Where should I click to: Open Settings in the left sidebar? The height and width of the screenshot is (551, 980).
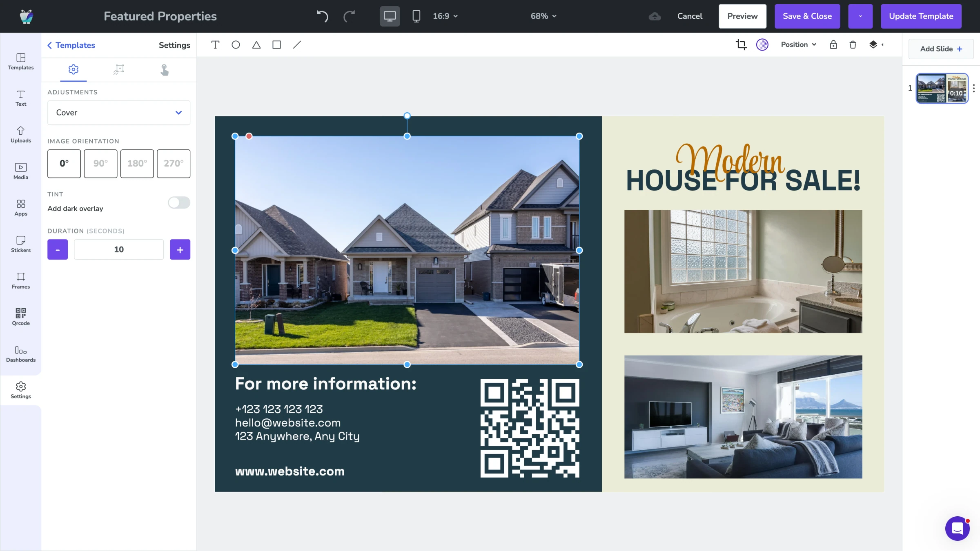tap(21, 391)
